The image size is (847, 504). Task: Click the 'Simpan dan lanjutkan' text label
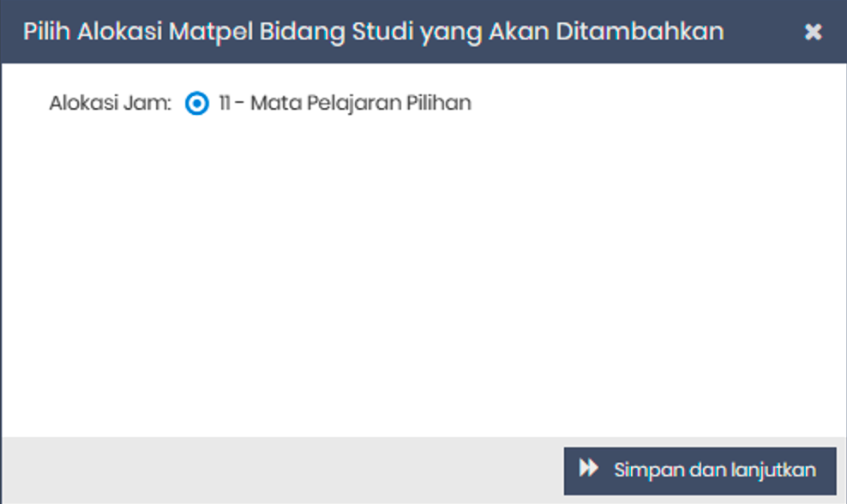click(715, 471)
